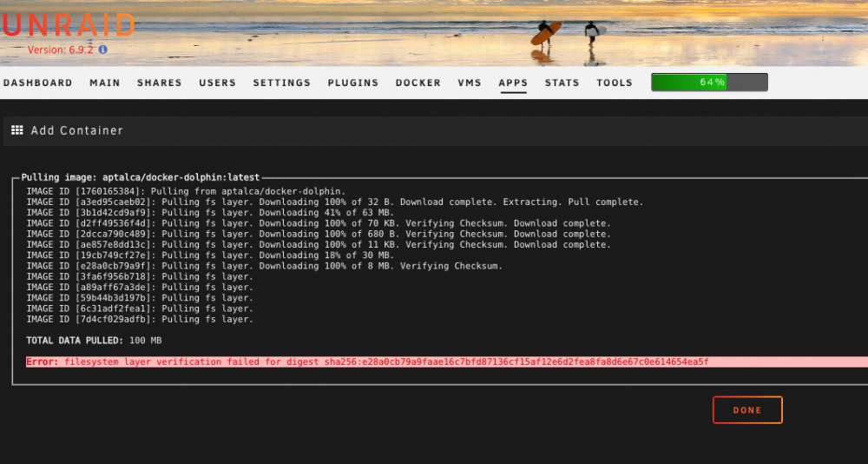The height and width of the screenshot is (464, 868).
Task: Click the e28a0cb79a9f layer line
Action: 265,266
